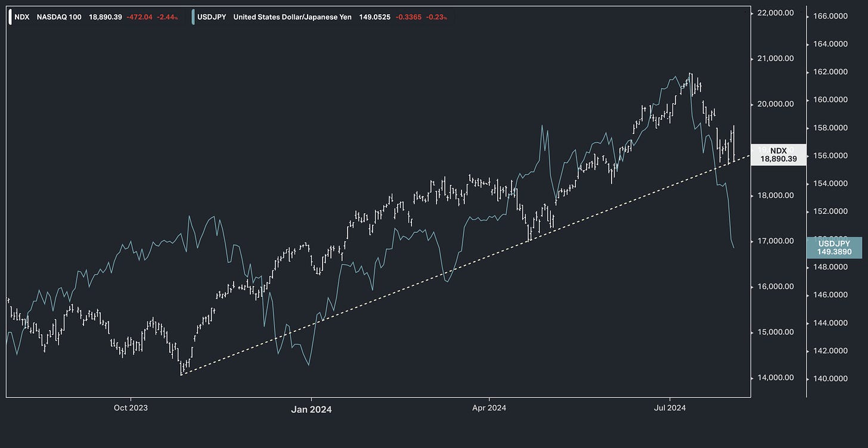The image size is (868, 448).
Task: Click the blue USDJPY legend color marker
Action: point(193,17)
